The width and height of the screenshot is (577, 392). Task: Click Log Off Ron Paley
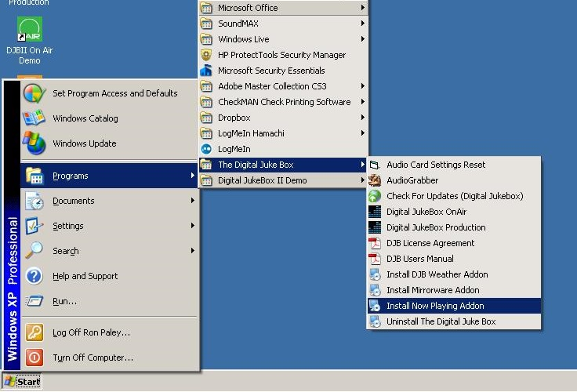(91, 332)
